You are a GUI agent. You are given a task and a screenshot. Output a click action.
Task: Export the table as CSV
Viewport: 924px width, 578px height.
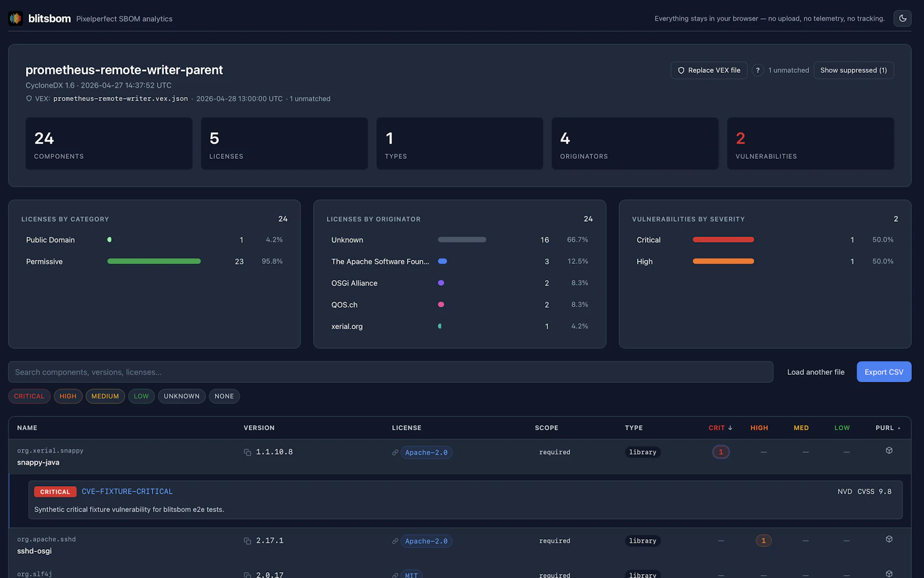coord(884,372)
